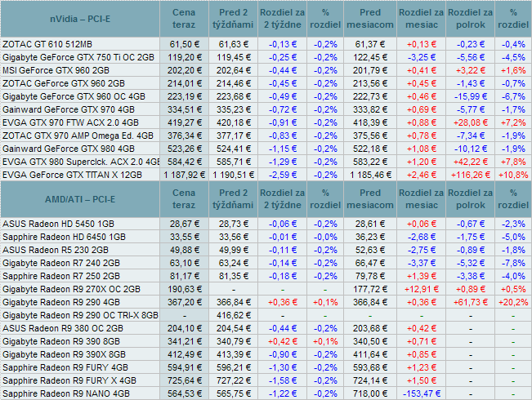Click the 718,00 € month-ago price
Viewport: 532px width, 400px height.
click(x=370, y=394)
